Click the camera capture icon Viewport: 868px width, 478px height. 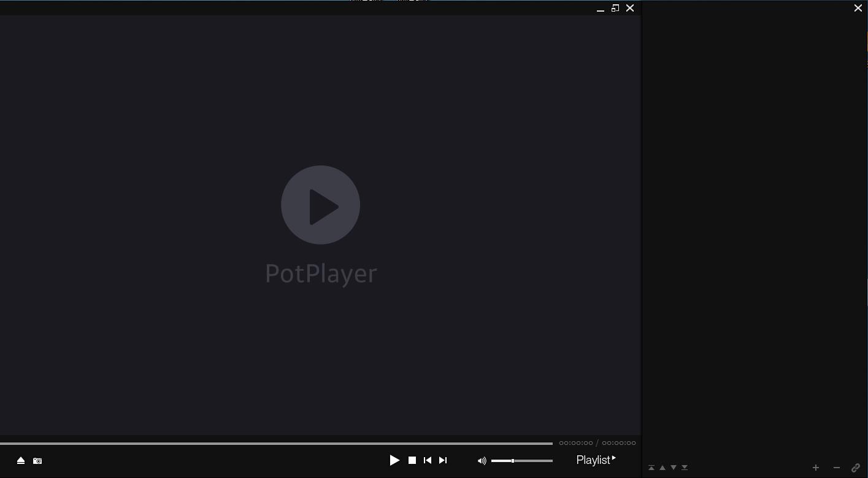coord(37,461)
